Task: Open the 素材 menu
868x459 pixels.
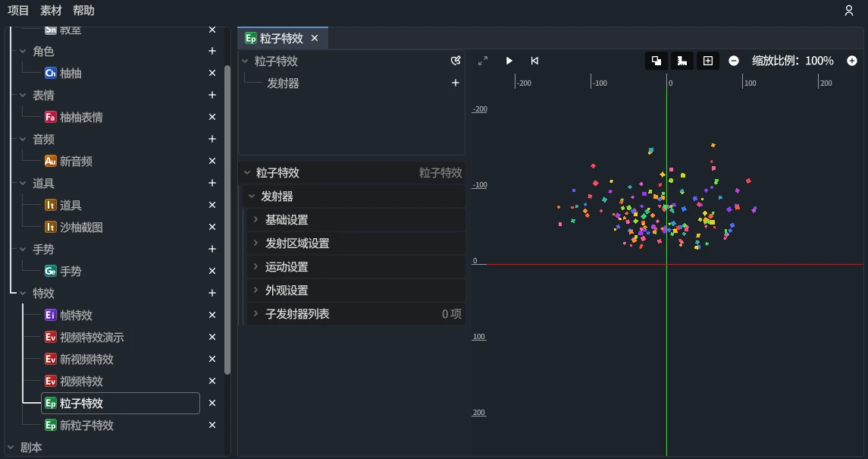Action: tap(50, 10)
